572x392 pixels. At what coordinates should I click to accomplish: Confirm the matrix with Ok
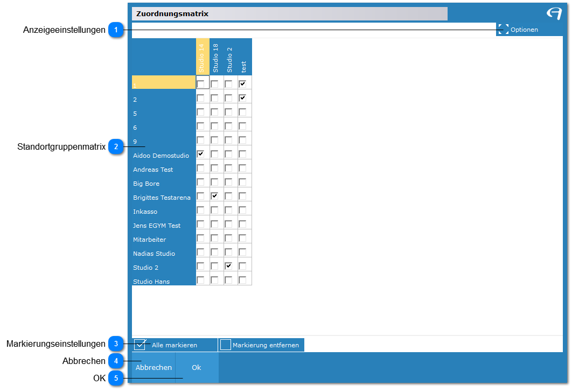[197, 368]
